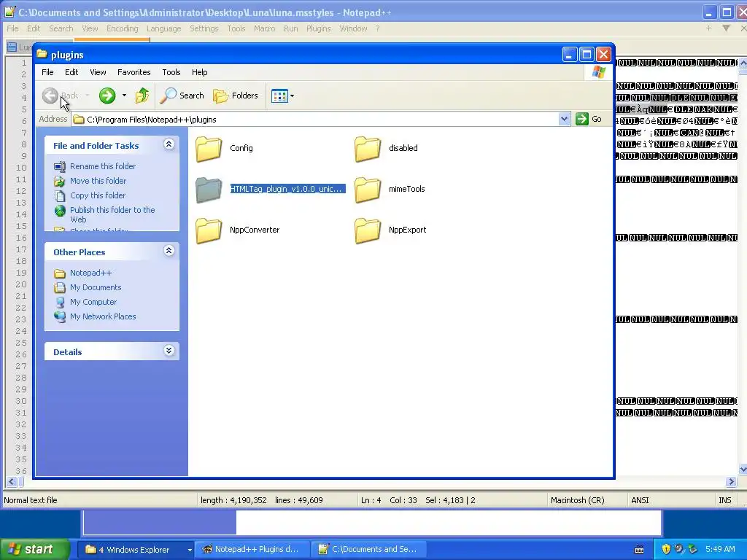Click into the Address path field

(314, 120)
